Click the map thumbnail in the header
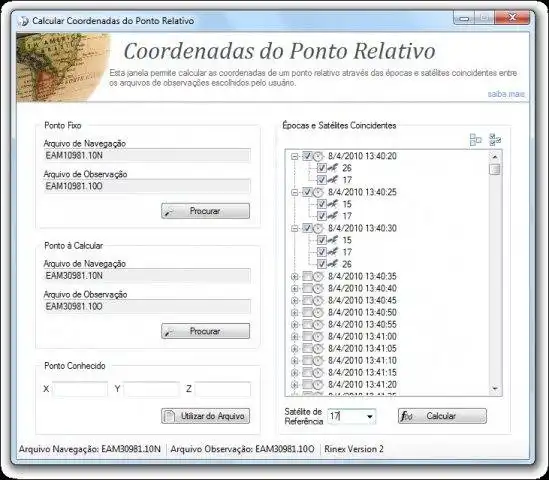549x480 pixels. 63,67
